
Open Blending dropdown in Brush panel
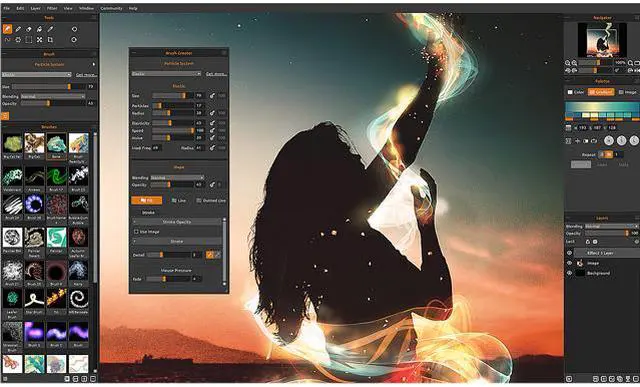pos(53,96)
